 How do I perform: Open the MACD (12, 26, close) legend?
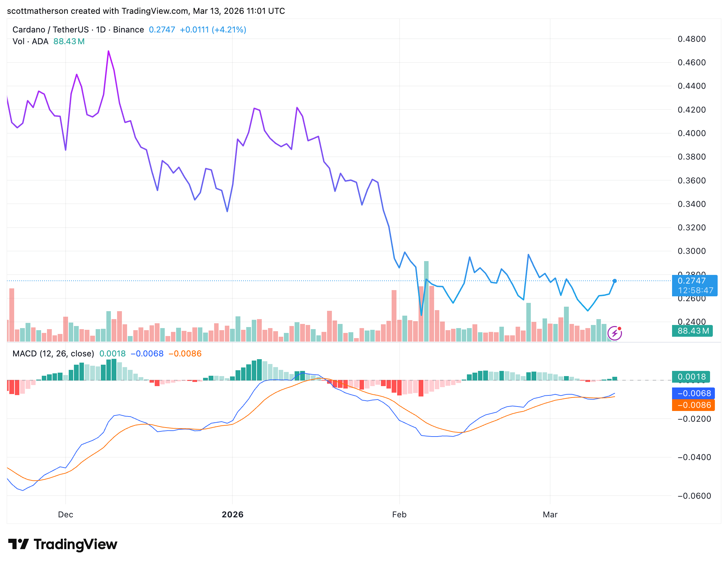pyautogui.click(x=53, y=354)
